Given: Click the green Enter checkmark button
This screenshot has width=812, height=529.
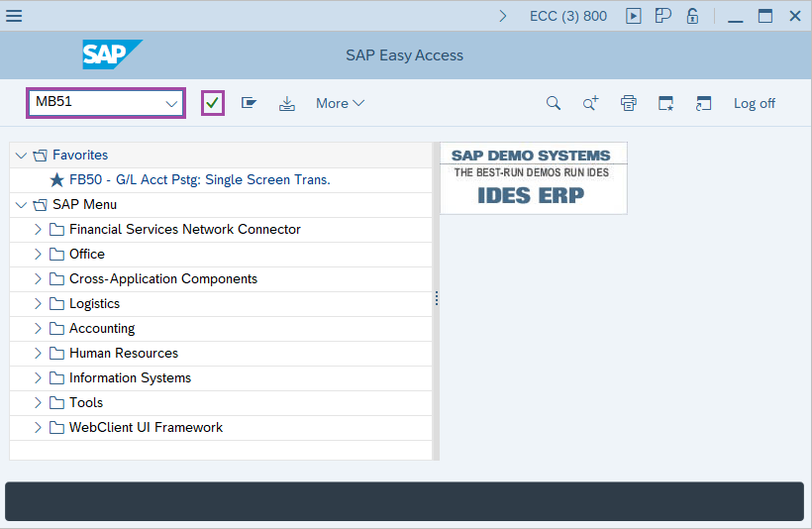Looking at the screenshot, I should (x=212, y=103).
